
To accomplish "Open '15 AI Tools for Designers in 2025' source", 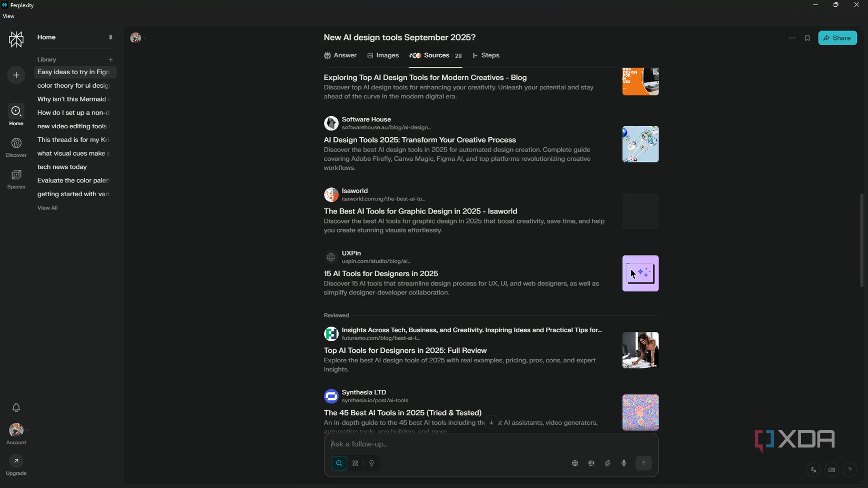I will [x=381, y=273].
